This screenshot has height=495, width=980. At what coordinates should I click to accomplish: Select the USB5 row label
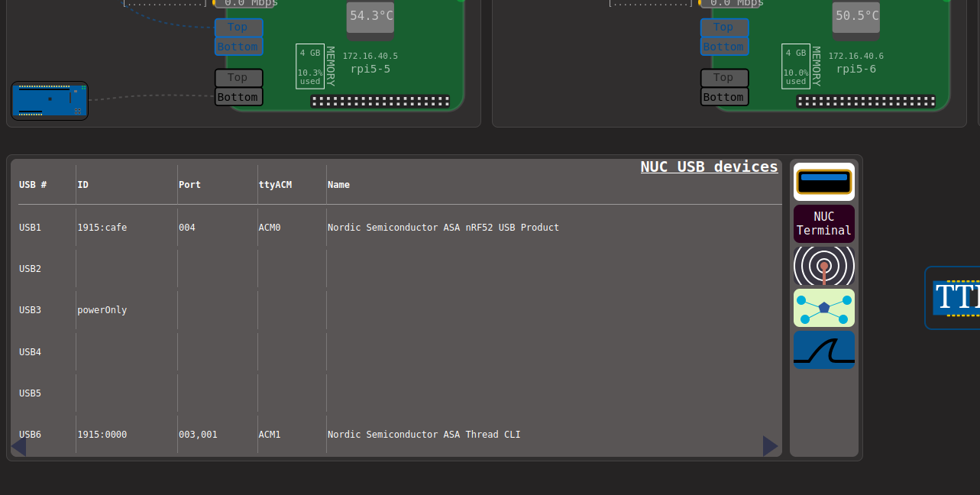pos(30,393)
